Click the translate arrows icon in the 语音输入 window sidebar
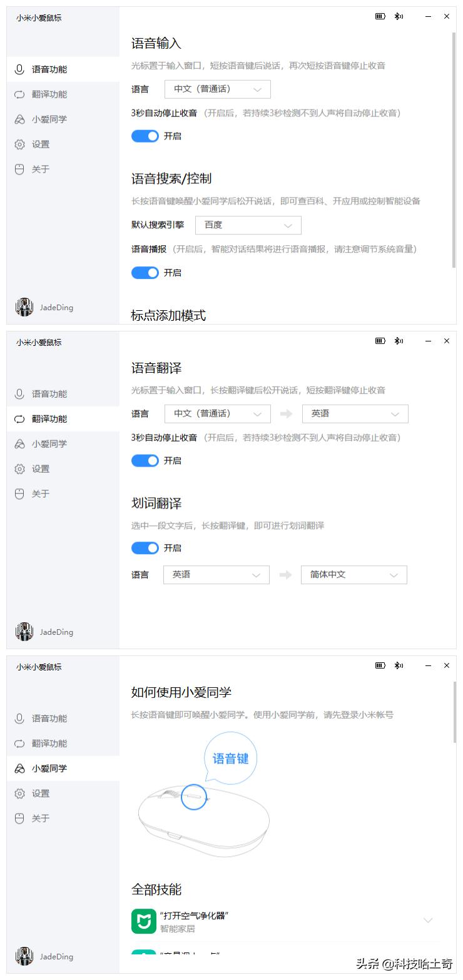This screenshot has width=463, height=980. coord(19,94)
